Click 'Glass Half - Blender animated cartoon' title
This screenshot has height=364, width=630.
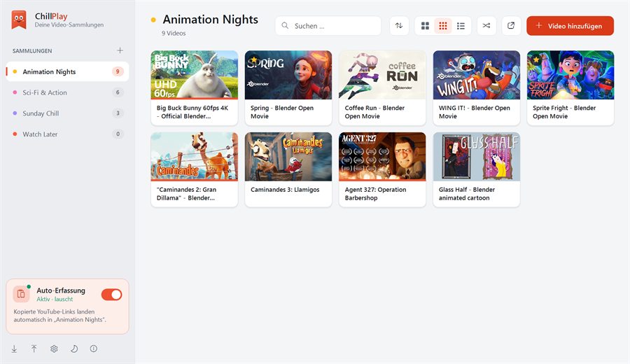466,194
